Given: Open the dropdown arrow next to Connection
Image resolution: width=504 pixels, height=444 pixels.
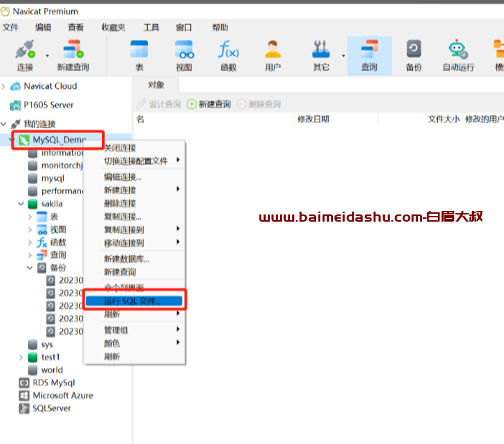Looking at the screenshot, I should (47, 56).
